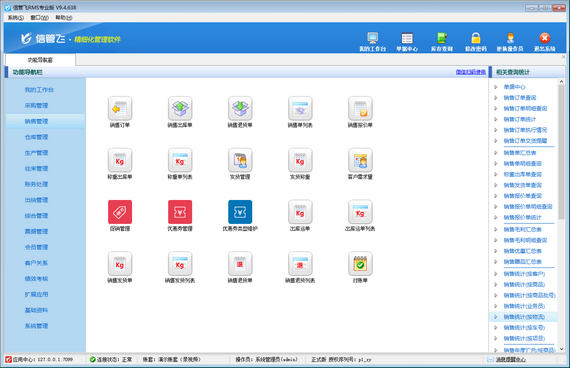Open the 销售订单 icon
Image resolution: width=570 pixels, height=368 pixels.
pos(120,108)
